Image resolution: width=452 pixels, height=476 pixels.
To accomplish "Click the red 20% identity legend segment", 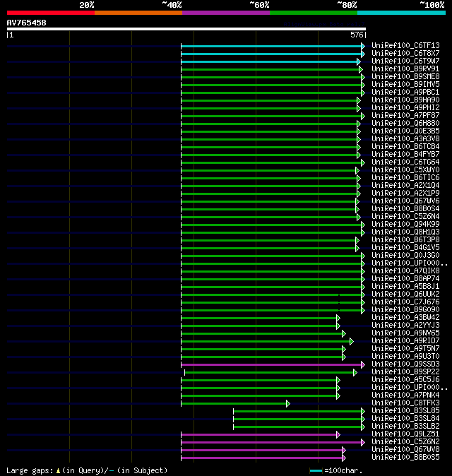I will click(x=51, y=13).
